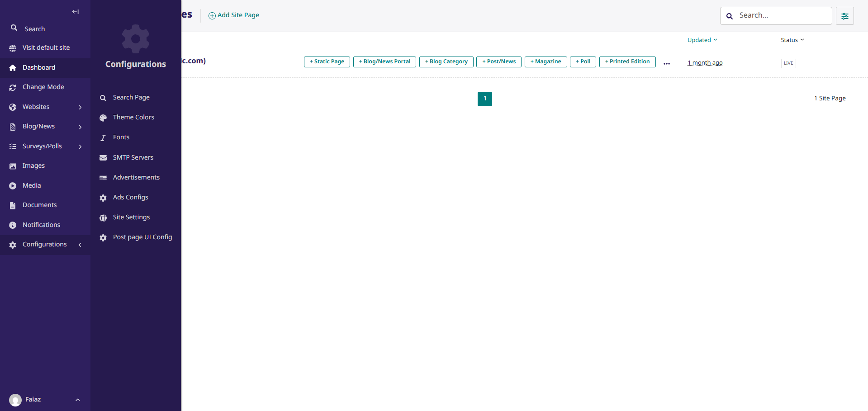The image size is (868, 411).
Task: Click + Poll button
Action: click(x=583, y=61)
